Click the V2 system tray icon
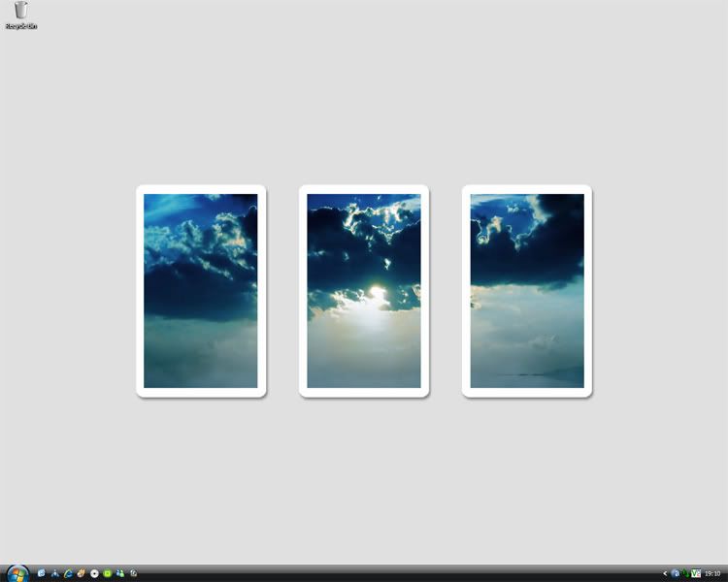728x582 pixels. coord(696,573)
